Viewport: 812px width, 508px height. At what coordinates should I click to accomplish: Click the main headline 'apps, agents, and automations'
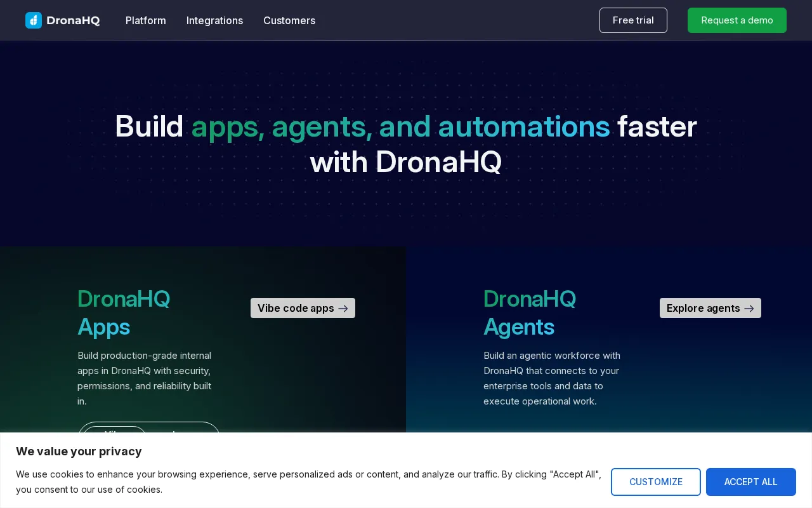(400, 126)
